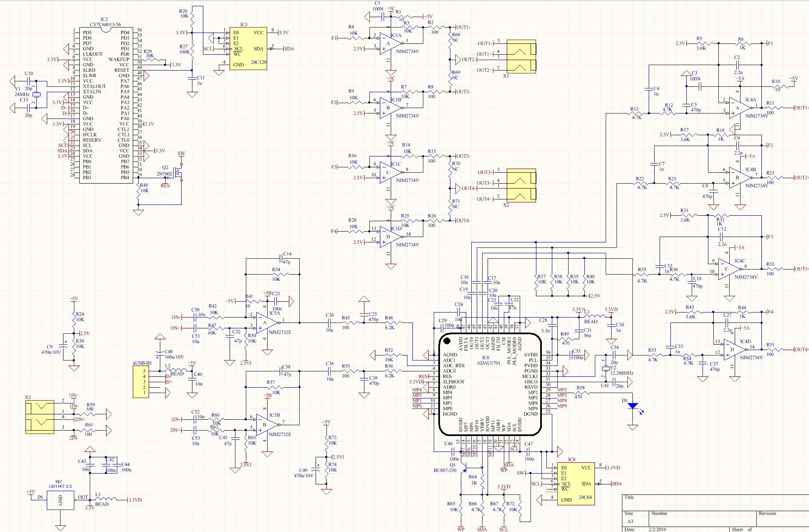The width and height of the screenshot is (809, 532).
Task: Click the LM1117 3.3 label text
Action: click(x=60, y=487)
